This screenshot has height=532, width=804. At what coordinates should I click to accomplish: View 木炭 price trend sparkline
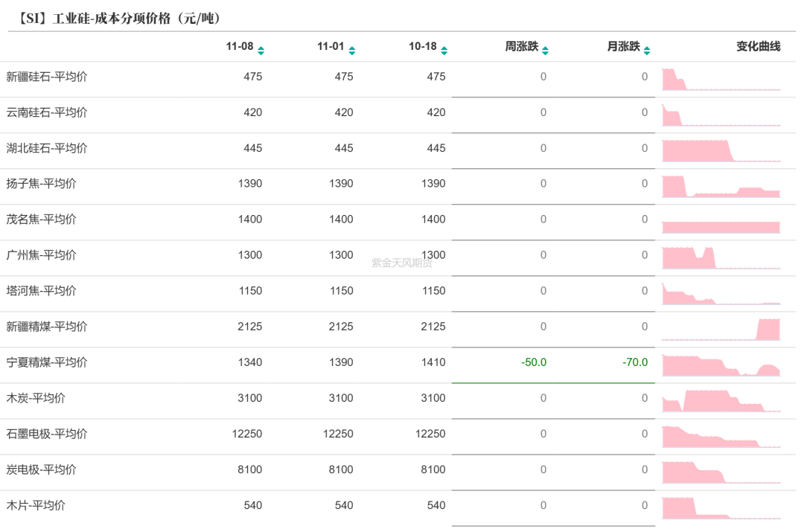pyautogui.click(x=721, y=401)
